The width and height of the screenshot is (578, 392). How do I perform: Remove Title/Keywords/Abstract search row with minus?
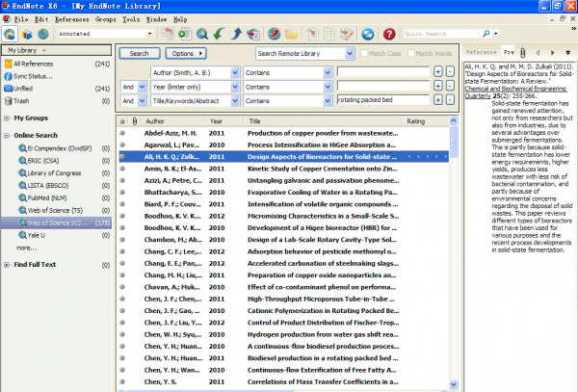[x=450, y=100]
